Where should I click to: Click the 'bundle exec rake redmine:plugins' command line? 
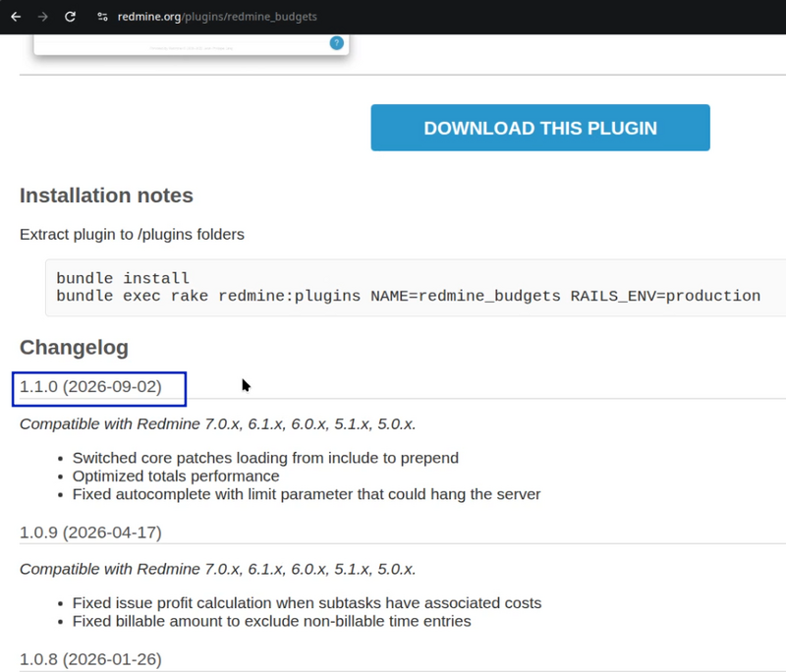[x=408, y=296]
